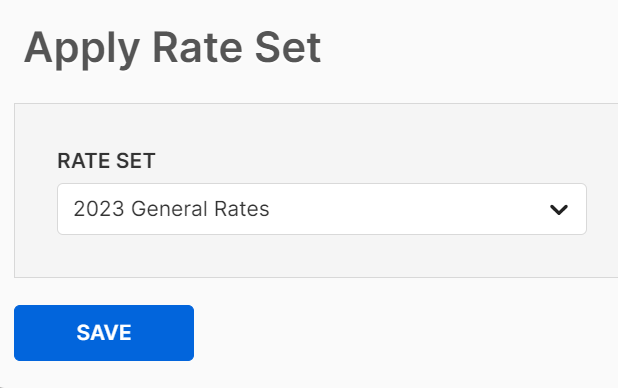The width and height of the screenshot is (618, 388).
Task: Click the chevron arrow in Rate Set field
Action: tap(559, 210)
